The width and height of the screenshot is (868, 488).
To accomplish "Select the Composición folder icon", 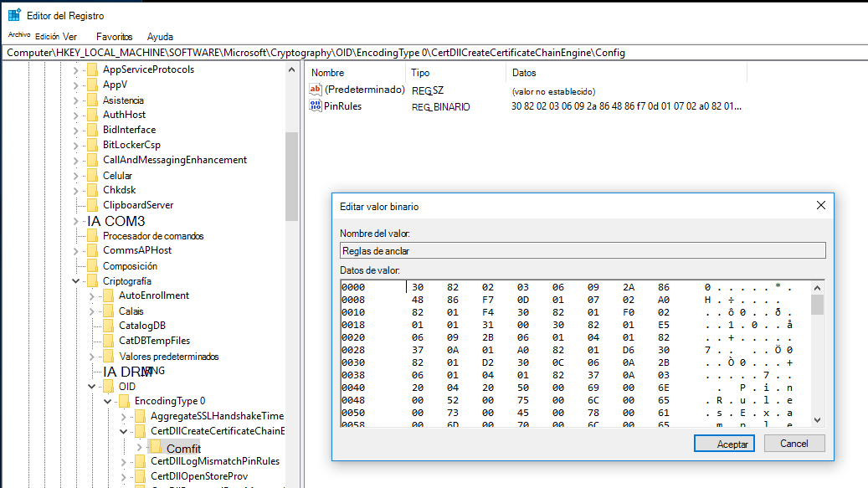I will (93, 266).
